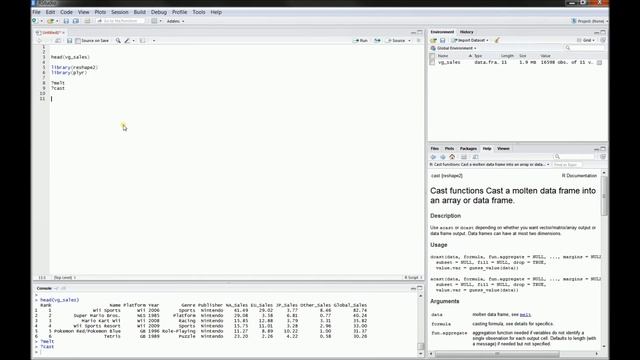The image size is (640, 360).
Task: Go forward in Help pane history
Action: (x=442, y=157)
